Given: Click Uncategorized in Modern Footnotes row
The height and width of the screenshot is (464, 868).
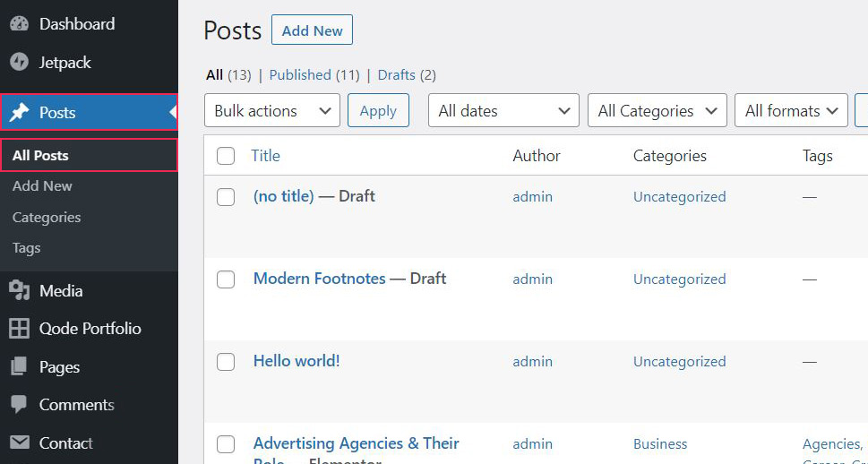Looking at the screenshot, I should (679, 279).
